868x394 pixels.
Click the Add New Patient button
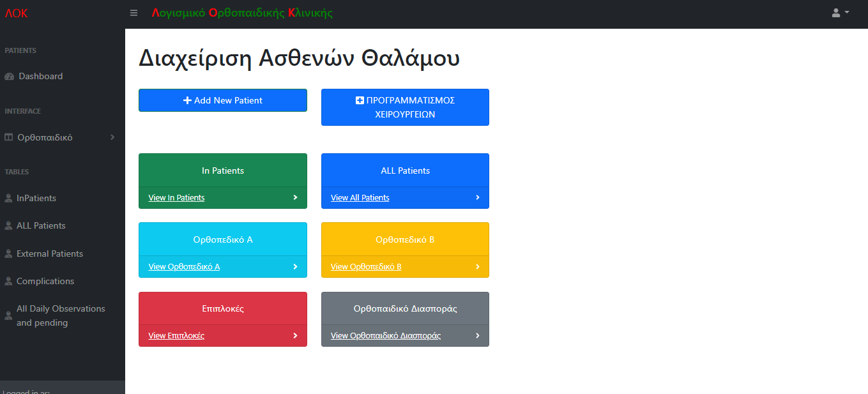click(222, 100)
